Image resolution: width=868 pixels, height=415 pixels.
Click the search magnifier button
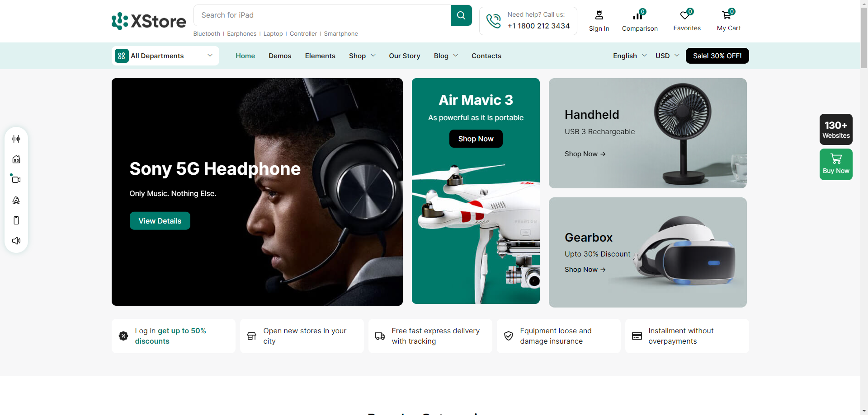pyautogui.click(x=461, y=15)
